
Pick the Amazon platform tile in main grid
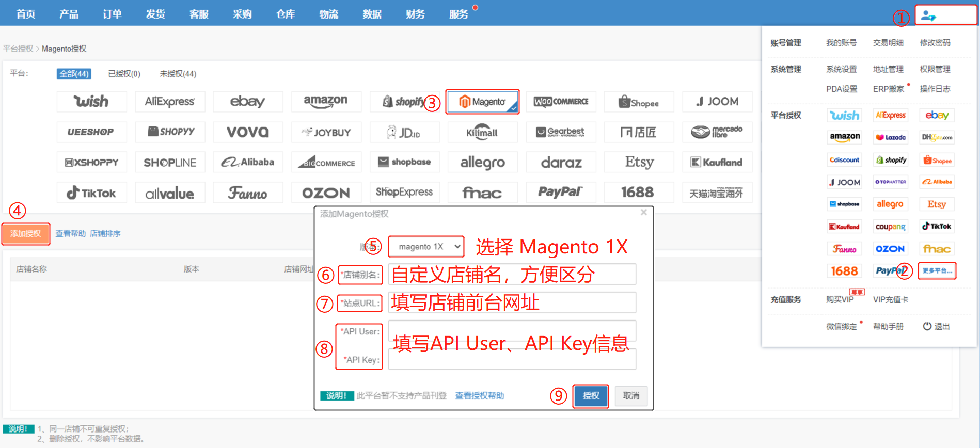[326, 101]
